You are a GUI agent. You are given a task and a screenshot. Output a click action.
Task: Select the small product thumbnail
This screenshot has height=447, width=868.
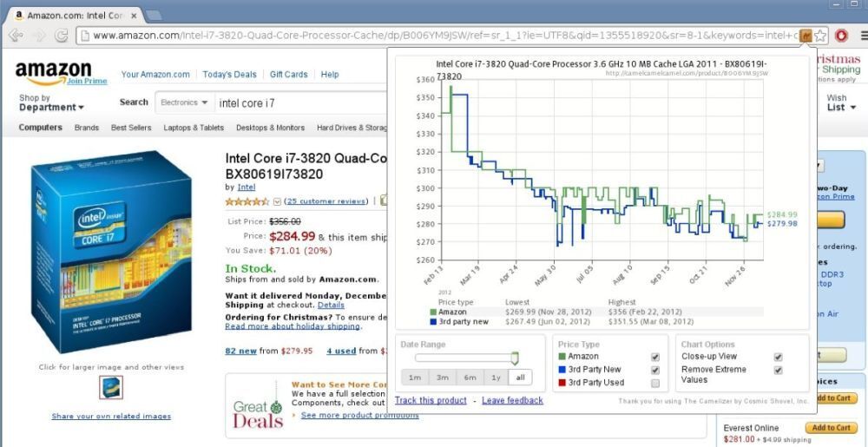click(x=111, y=387)
